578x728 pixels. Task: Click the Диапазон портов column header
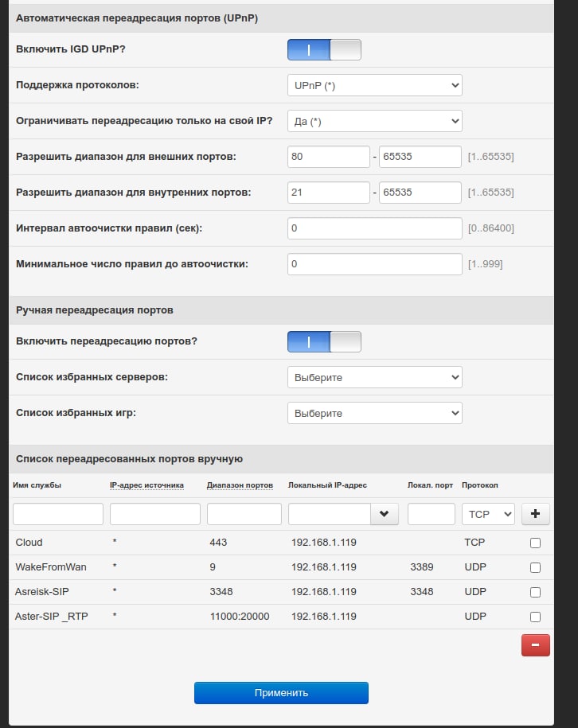pos(240,485)
